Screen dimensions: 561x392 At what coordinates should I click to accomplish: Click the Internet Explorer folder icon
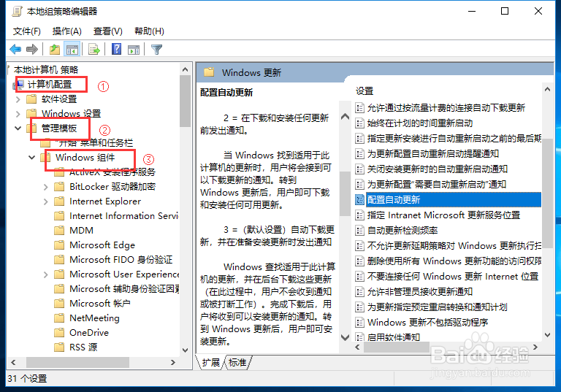[59, 201]
